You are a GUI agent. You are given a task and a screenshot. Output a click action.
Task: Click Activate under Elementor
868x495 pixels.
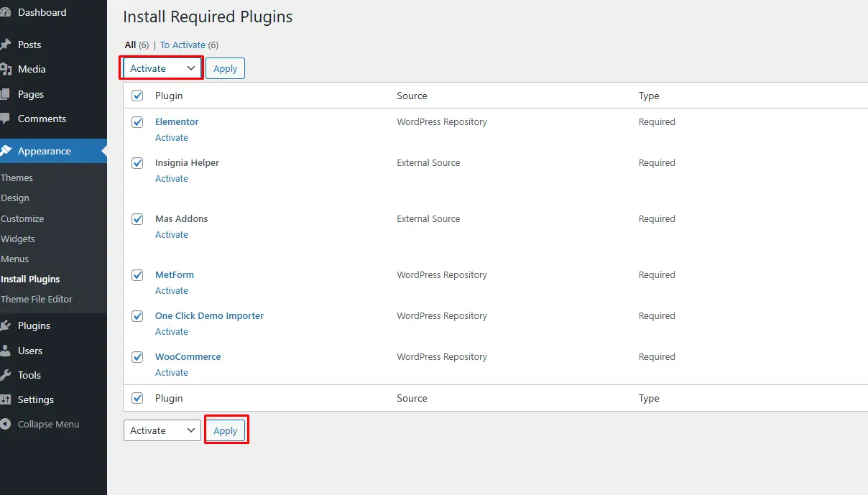[x=172, y=137]
